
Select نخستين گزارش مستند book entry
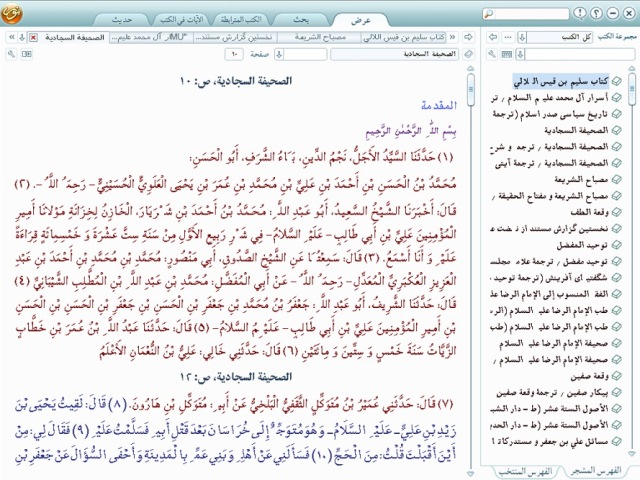pyautogui.click(x=549, y=229)
